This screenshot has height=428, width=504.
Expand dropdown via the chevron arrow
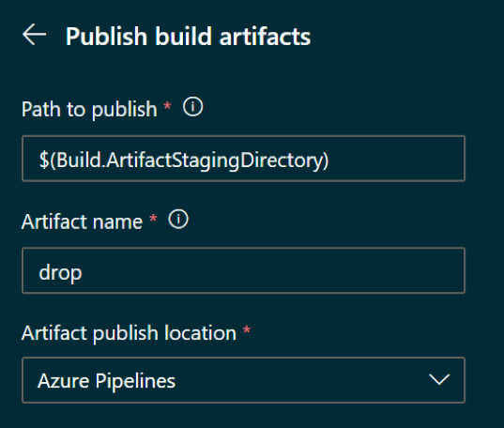pos(439,379)
